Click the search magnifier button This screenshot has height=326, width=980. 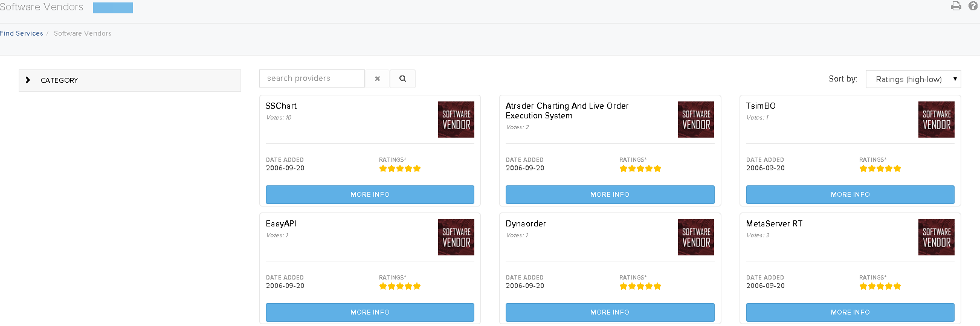(x=402, y=78)
